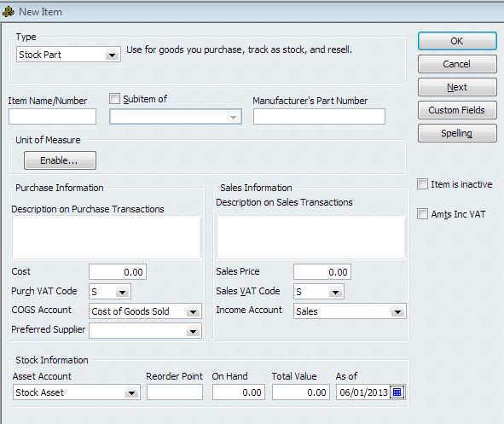The height and width of the screenshot is (424, 504).
Task: Check the Amts Inc VAT box
Action: [422, 214]
